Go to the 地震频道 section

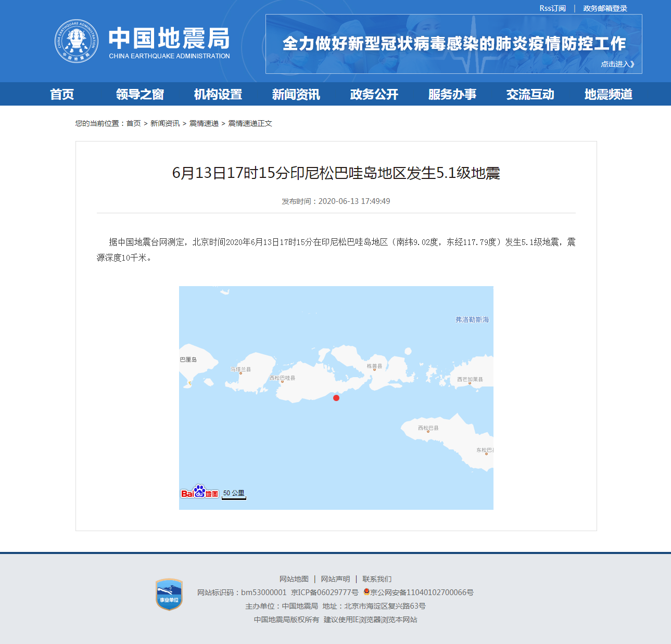(x=609, y=94)
